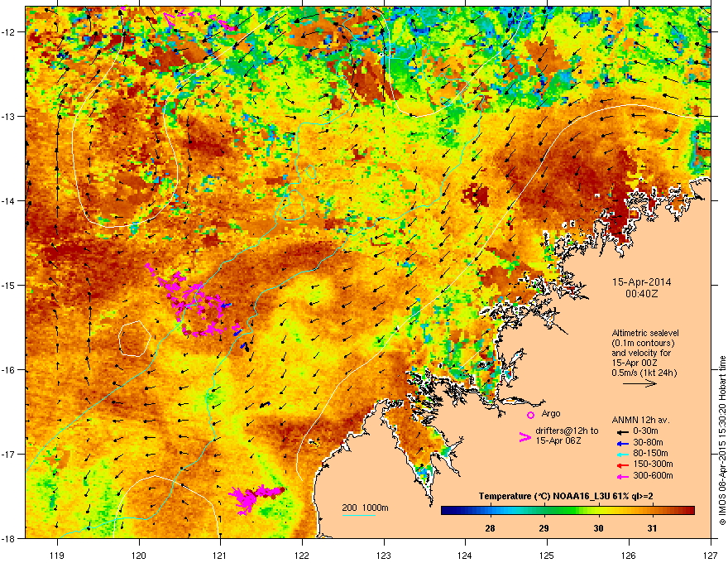Screen dimensions: 728x563
Task: Click the '30-80m' depth label
Action: click(x=648, y=443)
